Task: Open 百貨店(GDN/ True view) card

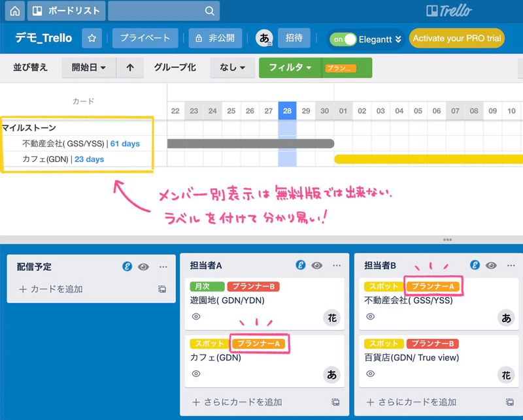Action: coord(439,361)
